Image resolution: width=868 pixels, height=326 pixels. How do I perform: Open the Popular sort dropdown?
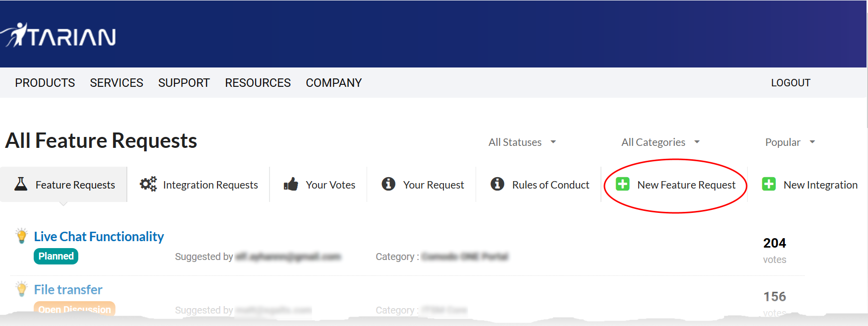pos(790,142)
